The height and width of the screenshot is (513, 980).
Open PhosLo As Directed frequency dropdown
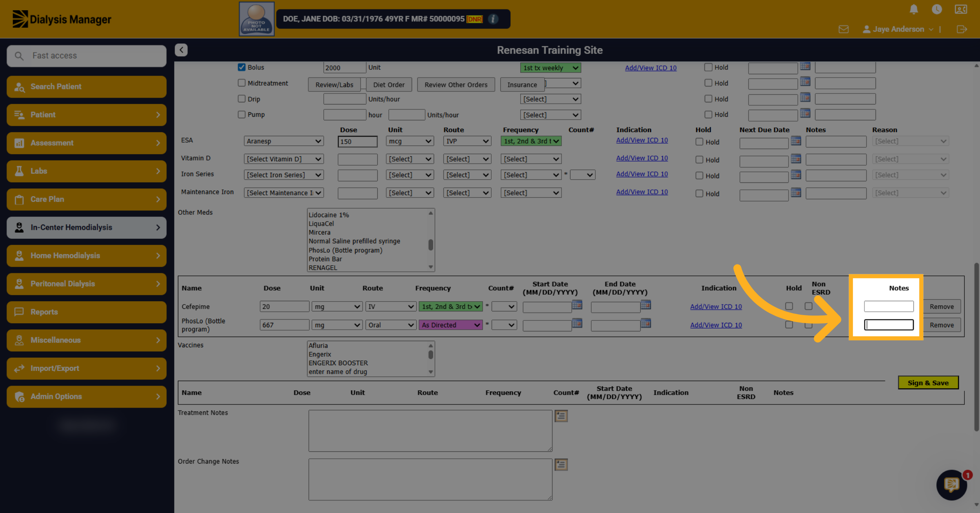[450, 325]
